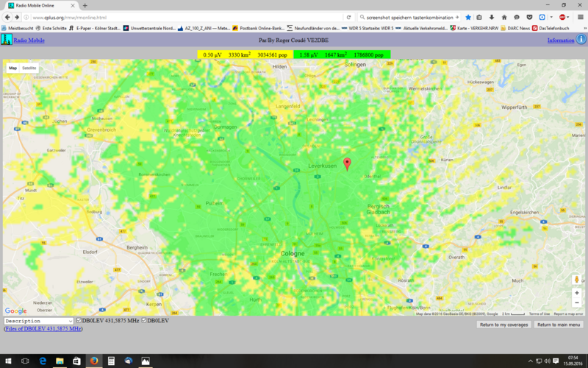588x368 pixels.
Task: Open the map Terms of Use link
Action: point(539,314)
